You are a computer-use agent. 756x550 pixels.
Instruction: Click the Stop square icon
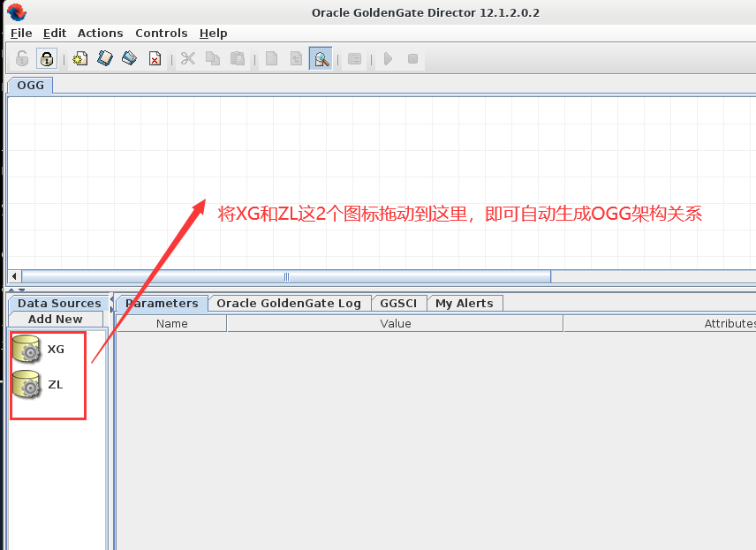tap(412, 59)
